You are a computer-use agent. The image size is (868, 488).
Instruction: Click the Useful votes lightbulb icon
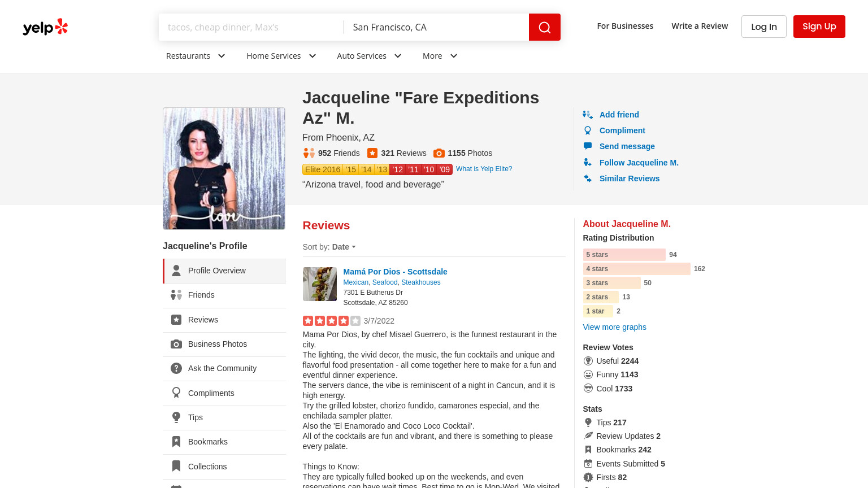point(588,361)
